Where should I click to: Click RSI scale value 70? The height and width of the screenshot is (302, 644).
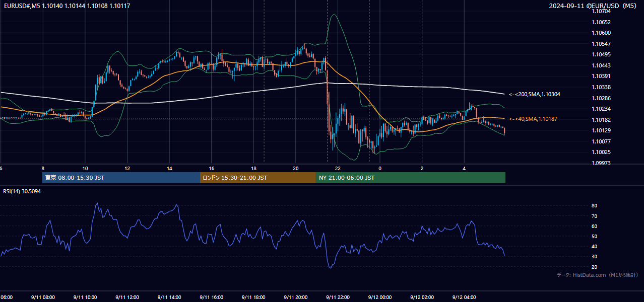pos(595,216)
